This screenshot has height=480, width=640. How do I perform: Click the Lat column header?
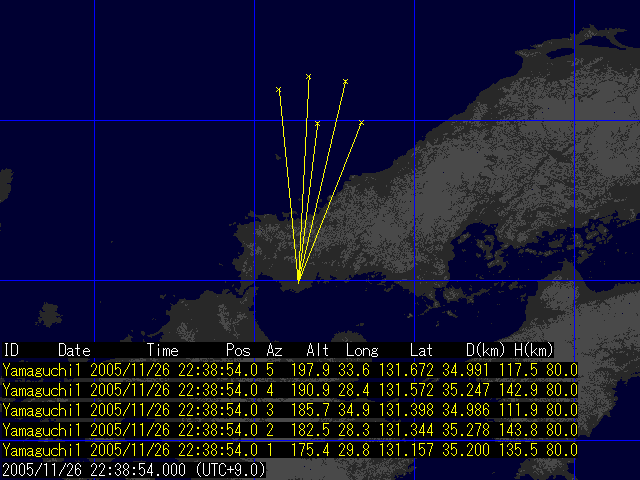(x=422, y=351)
